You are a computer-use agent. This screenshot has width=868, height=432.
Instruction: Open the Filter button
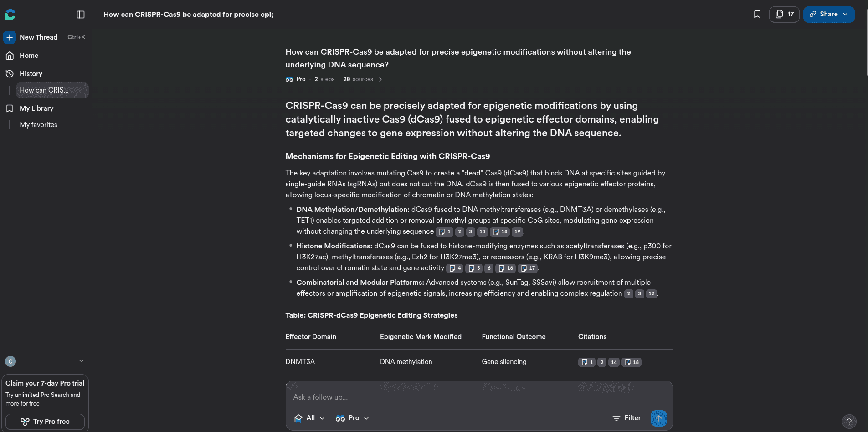coord(627,418)
